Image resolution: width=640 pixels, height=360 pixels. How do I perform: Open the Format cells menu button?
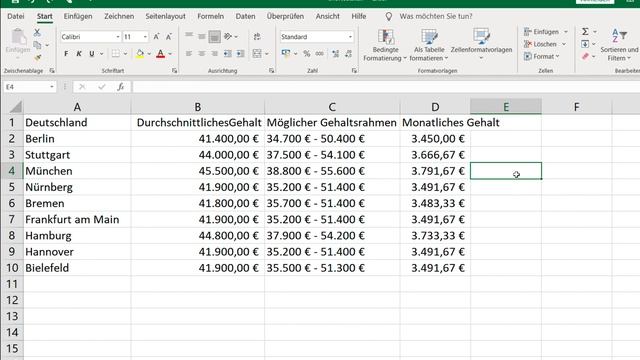pos(542,56)
